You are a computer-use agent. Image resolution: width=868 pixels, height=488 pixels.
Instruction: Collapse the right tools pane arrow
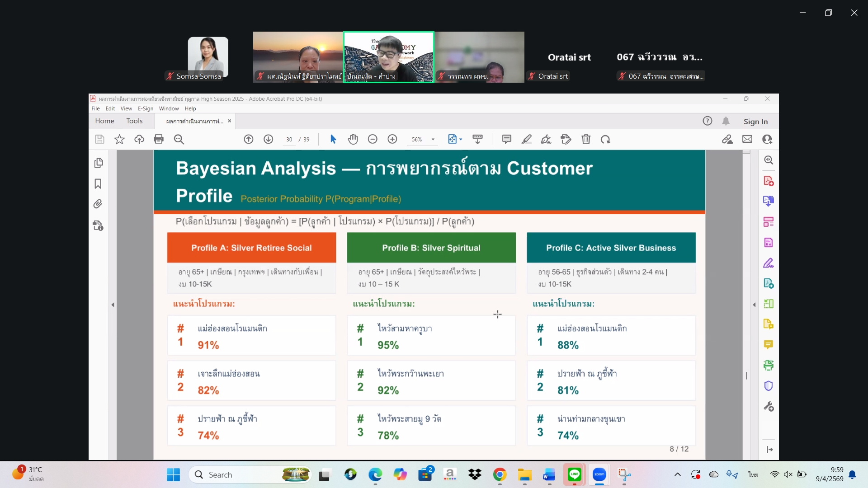[754, 305]
